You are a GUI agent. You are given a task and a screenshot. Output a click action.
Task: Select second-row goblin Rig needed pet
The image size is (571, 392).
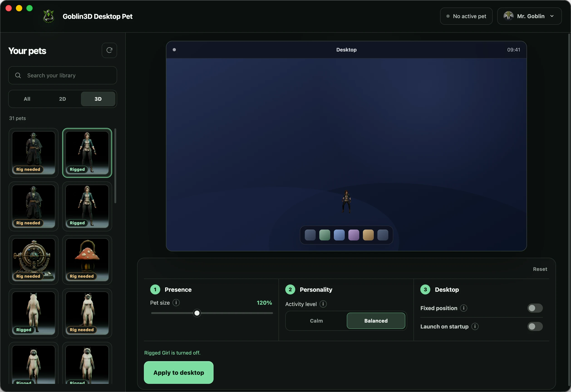tap(33, 206)
